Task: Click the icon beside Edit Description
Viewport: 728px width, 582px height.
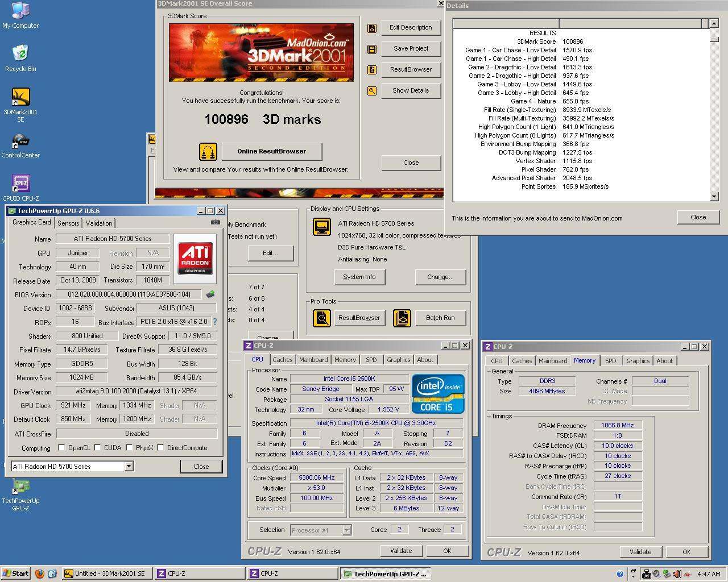Action: tap(372, 28)
